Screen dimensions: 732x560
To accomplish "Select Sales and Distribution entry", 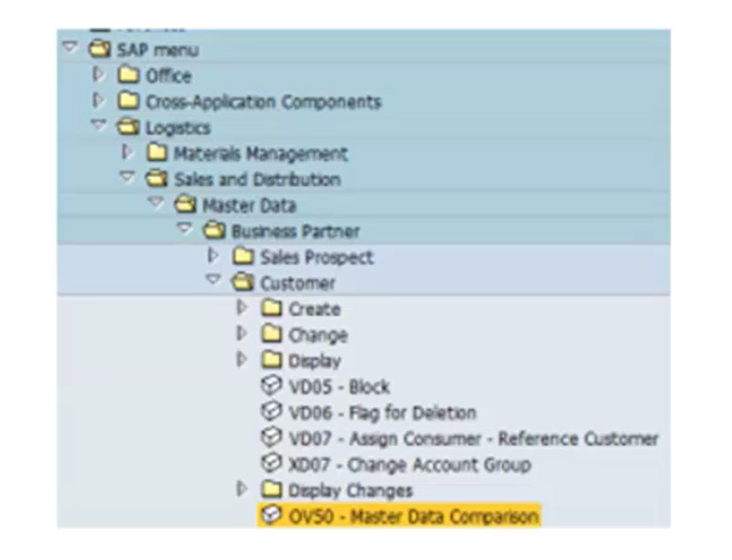I will coord(257,180).
